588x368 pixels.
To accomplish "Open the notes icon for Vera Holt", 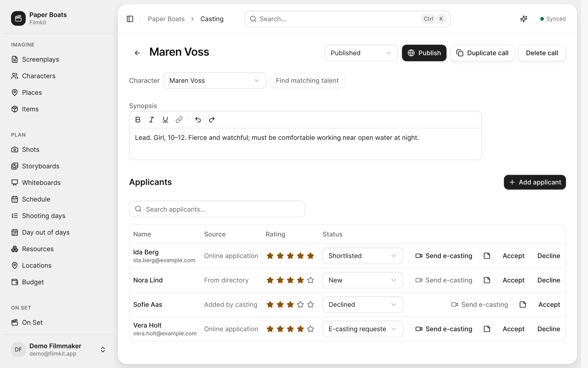I will click(487, 329).
